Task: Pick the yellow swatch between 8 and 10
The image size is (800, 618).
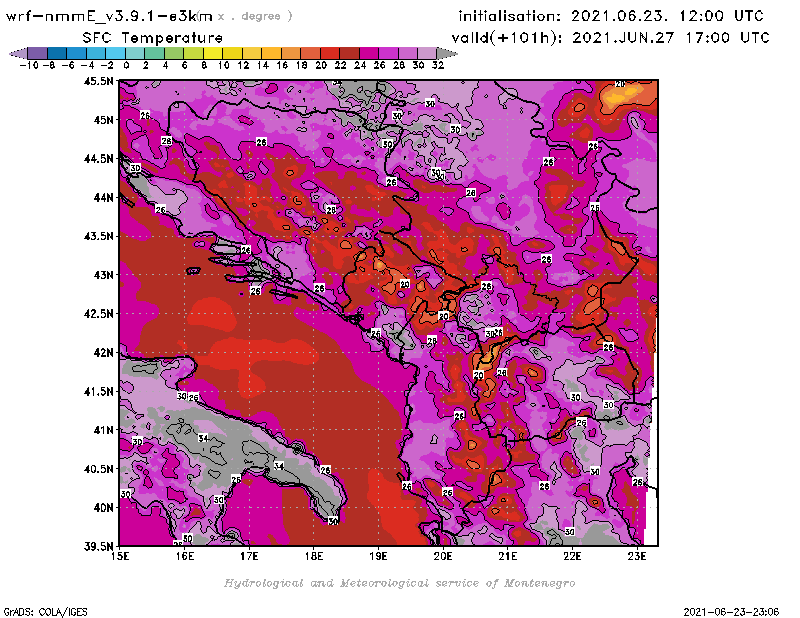Action: click(213, 54)
